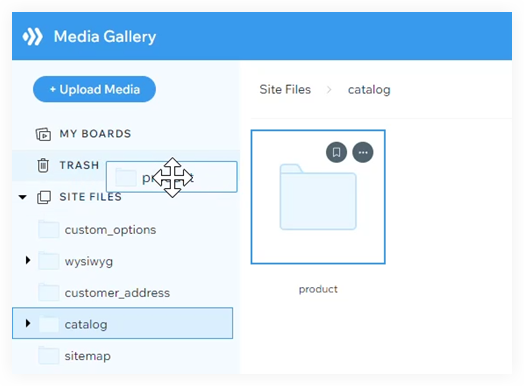This screenshot has width=525, height=387.
Task: Click the sitemap folder icon
Action: (x=49, y=355)
